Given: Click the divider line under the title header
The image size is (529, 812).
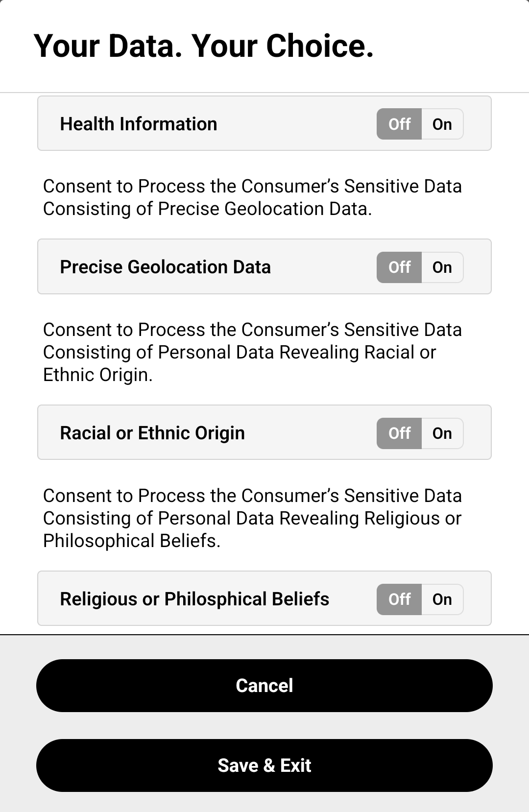Looking at the screenshot, I should click(264, 92).
